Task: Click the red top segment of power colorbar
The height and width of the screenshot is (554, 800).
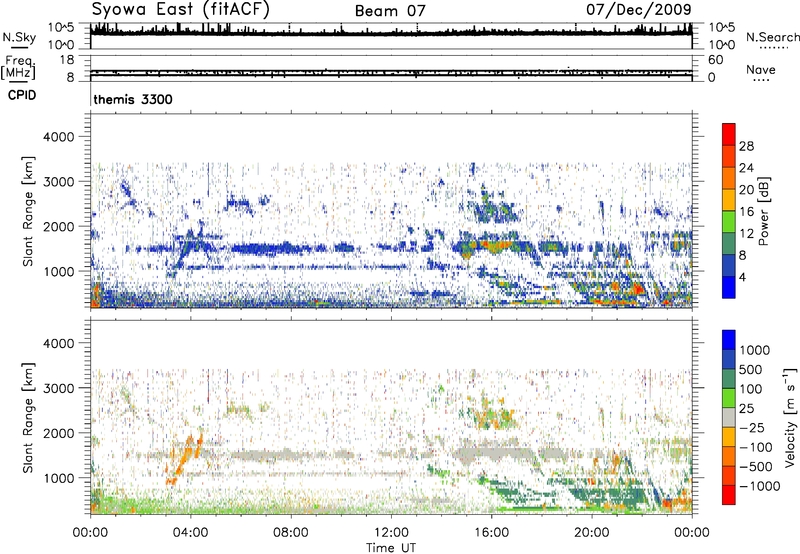Action: click(x=729, y=134)
